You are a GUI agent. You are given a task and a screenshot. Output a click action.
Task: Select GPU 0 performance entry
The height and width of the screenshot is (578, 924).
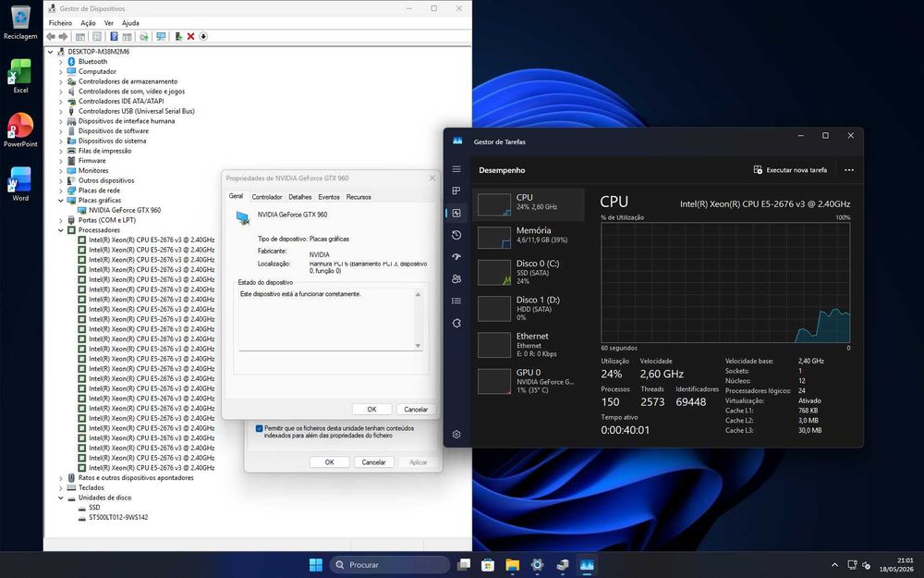[x=529, y=381]
